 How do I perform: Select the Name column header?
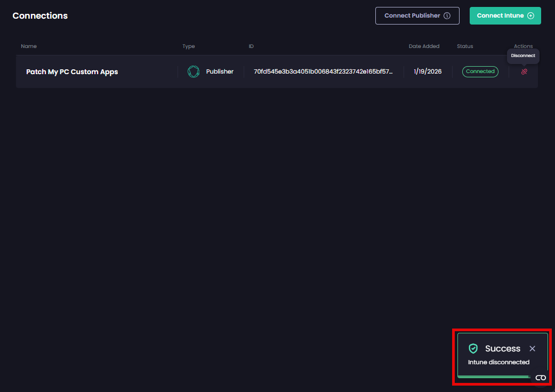(x=28, y=46)
